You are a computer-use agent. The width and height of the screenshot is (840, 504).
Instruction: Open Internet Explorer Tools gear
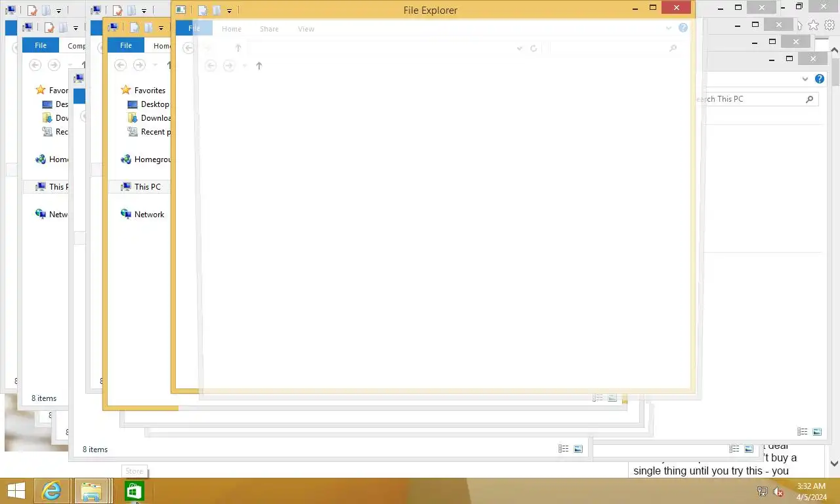point(829,25)
